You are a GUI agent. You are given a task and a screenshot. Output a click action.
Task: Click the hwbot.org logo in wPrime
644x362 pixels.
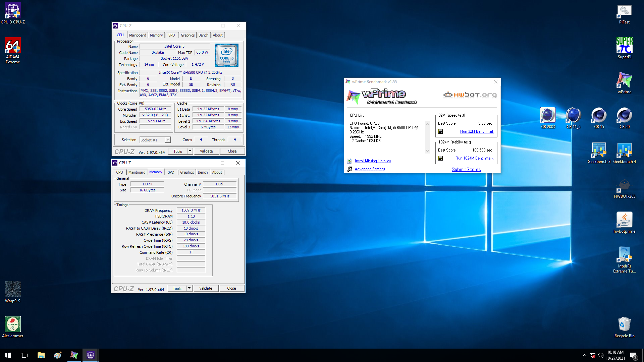(470, 95)
